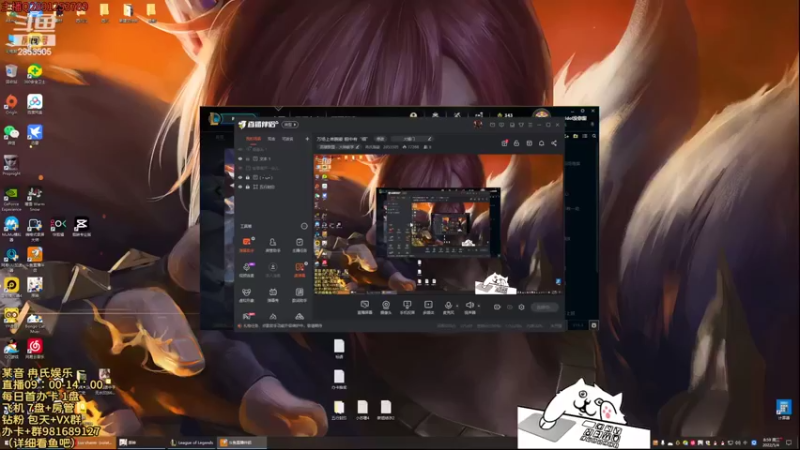Toggle the eye icon of the 文本 1 source
The width and height of the screenshot is (800, 450).
point(240,159)
